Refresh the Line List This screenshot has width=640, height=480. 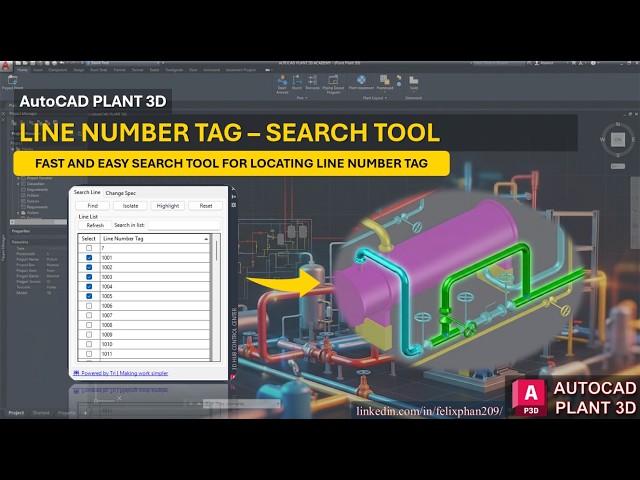[95, 225]
